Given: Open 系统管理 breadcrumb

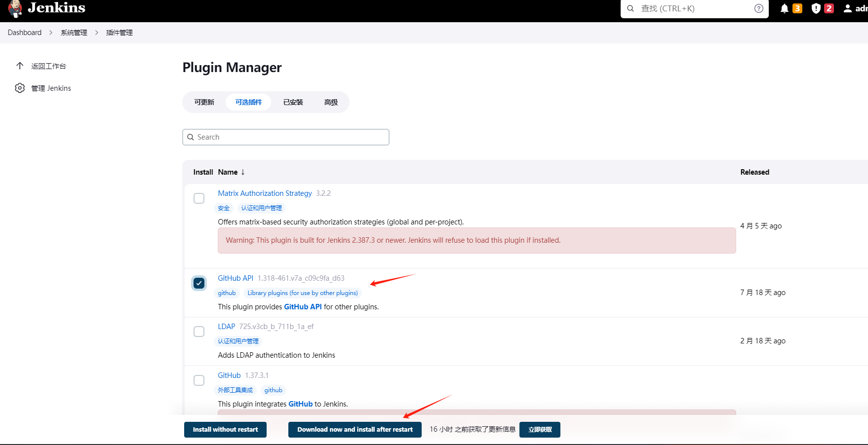Looking at the screenshot, I should (x=74, y=33).
